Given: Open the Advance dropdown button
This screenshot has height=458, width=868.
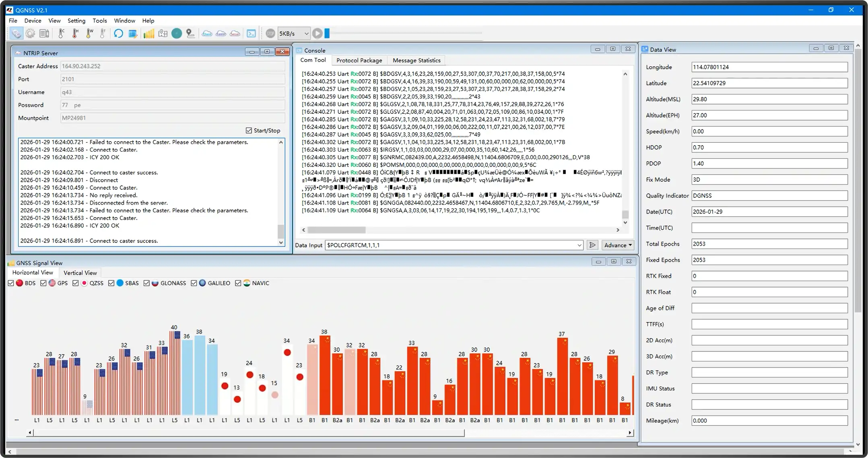Looking at the screenshot, I should (x=618, y=245).
